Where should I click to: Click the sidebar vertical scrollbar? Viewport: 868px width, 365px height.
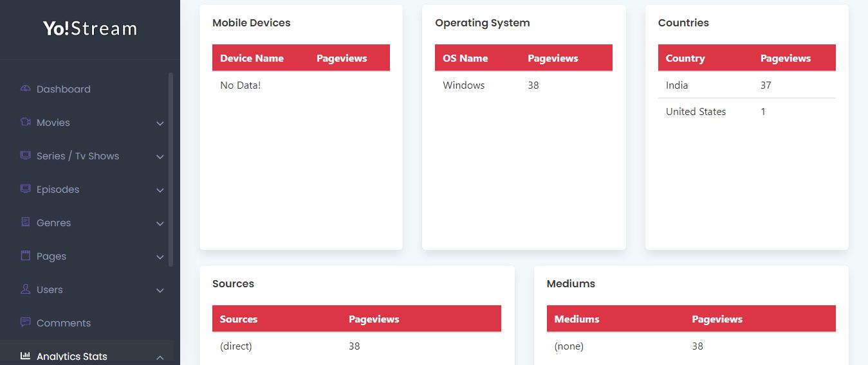coord(171,168)
